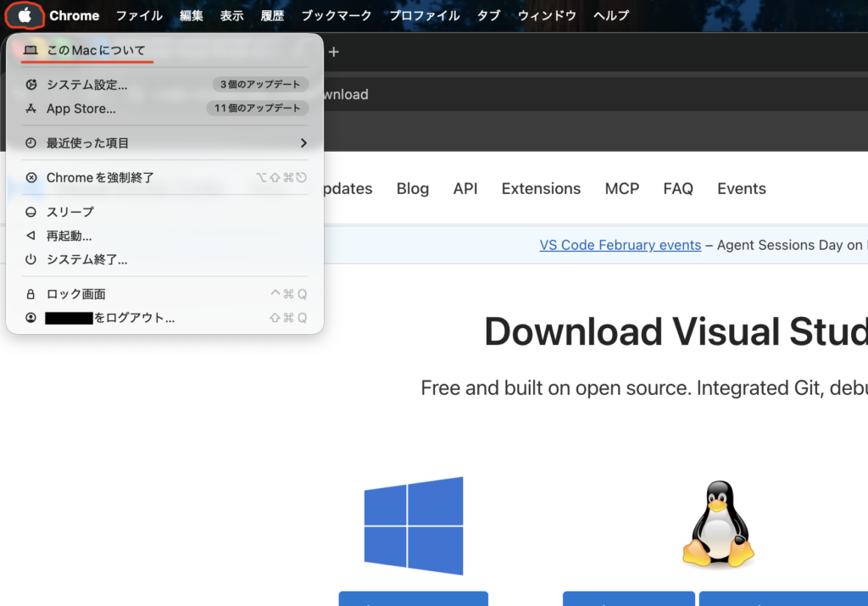Select このMacについて menu entry
This screenshot has height=606, width=868.
(x=95, y=51)
